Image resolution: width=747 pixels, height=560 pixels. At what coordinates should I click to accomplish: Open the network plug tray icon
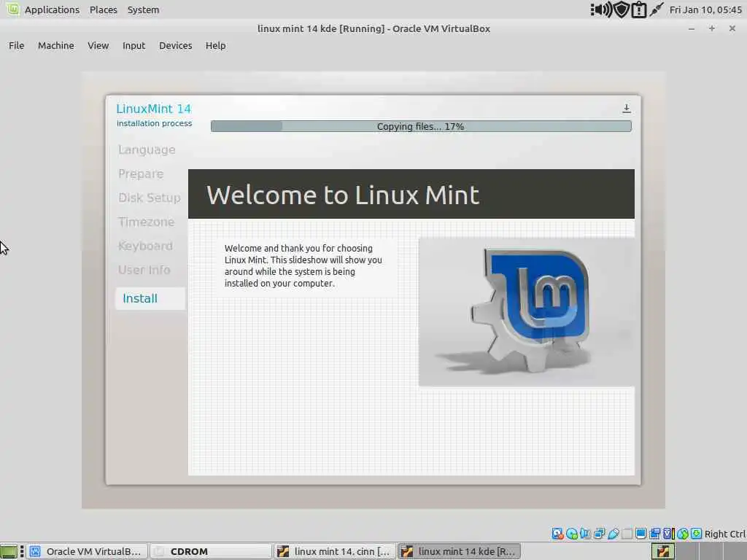657,9
